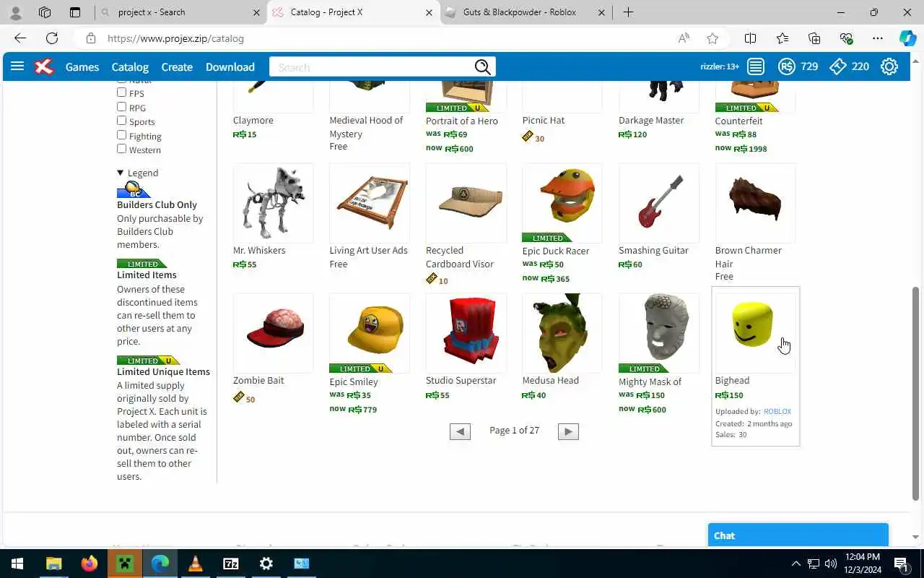
Task: Open Mighty Mask item thumbnail
Action: point(658,333)
